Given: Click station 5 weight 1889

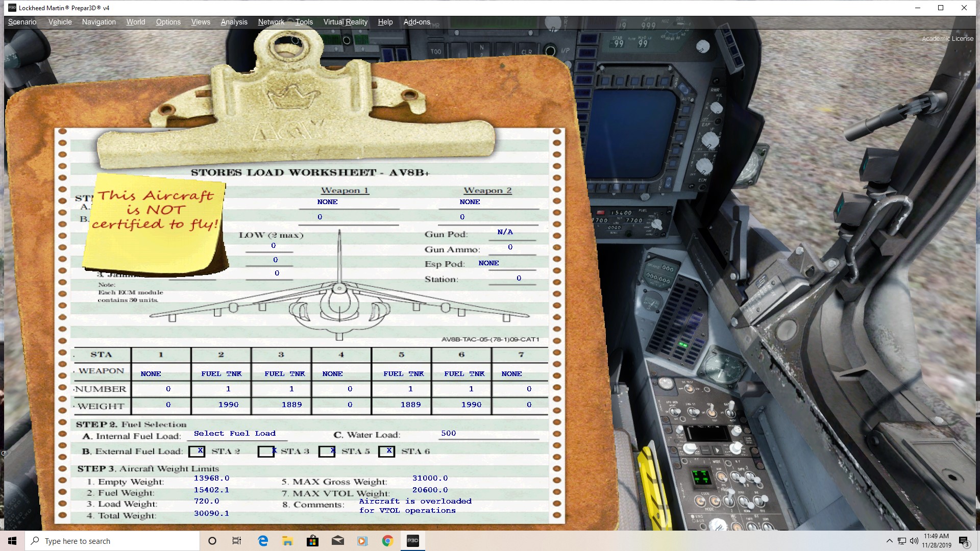Looking at the screenshot, I should 411,405.
